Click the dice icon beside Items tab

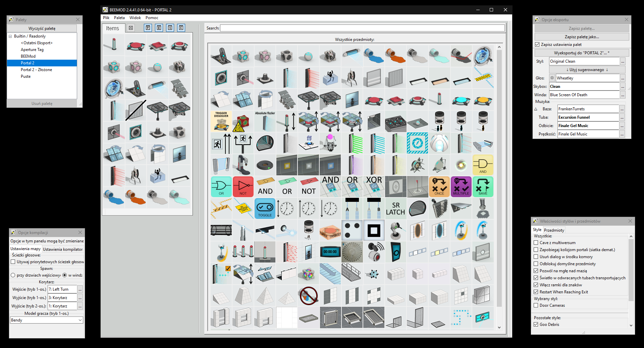point(131,28)
